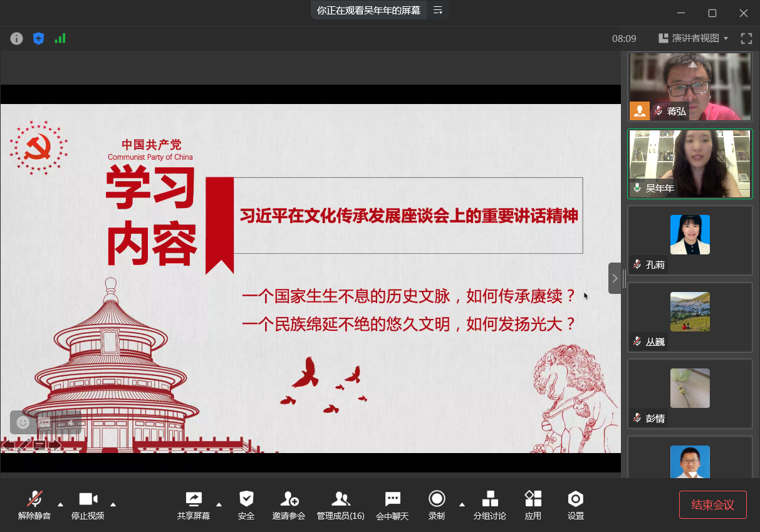Open the Apps (应用) panel
The width and height of the screenshot is (760, 532).
pyautogui.click(x=533, y=505)
